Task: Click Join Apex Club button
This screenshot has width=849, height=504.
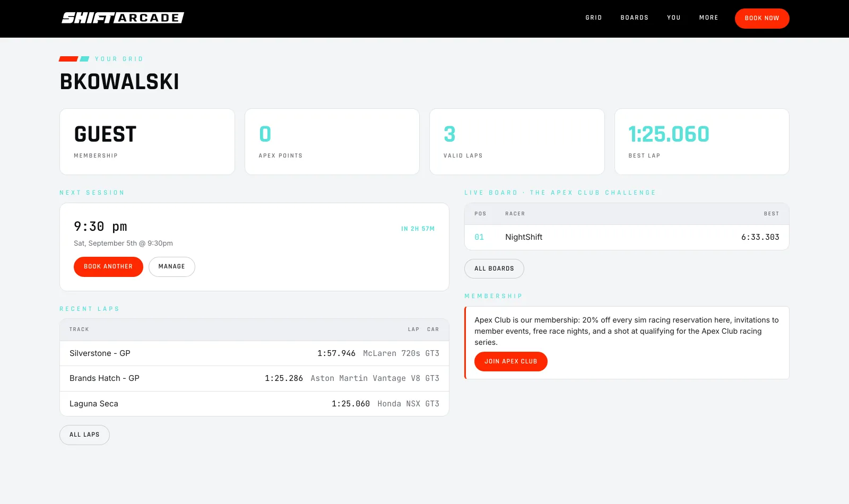Action: (x=511, y=362)
